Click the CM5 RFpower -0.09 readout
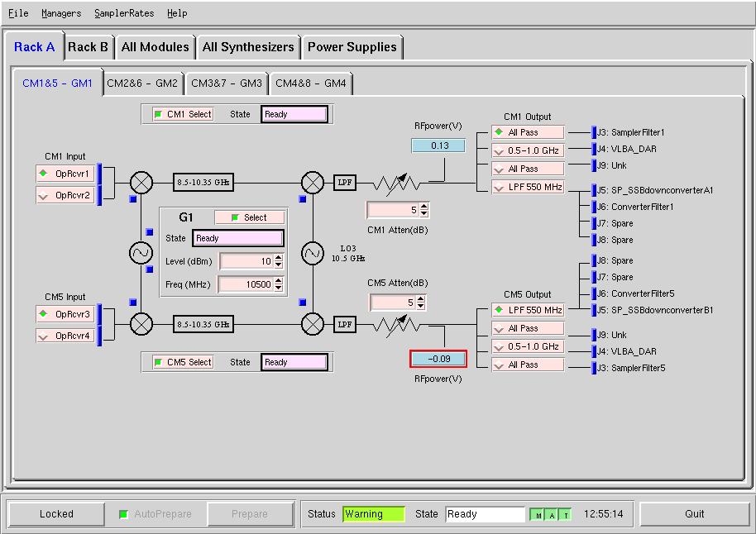Image resolution: width=756 pixels, height=534 pixels. point(438,359)
